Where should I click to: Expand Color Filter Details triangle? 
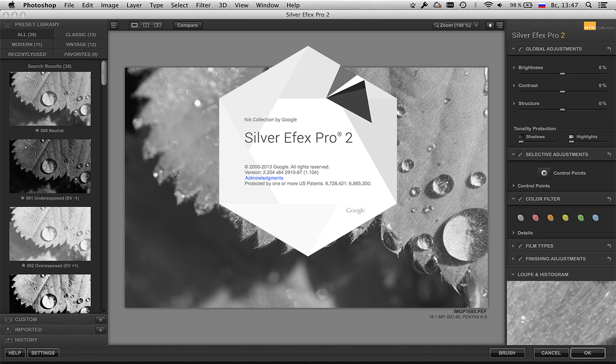pyautogui.click(x=513, y=233)
